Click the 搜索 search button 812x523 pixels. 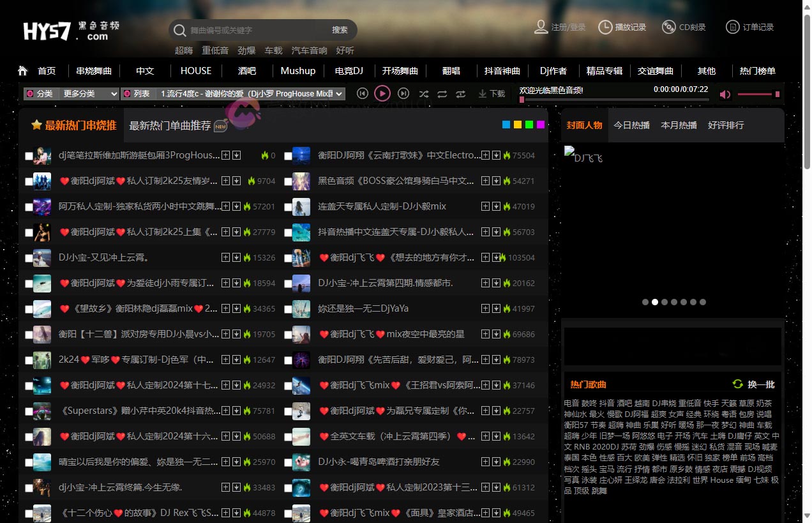tap(338, 30)
